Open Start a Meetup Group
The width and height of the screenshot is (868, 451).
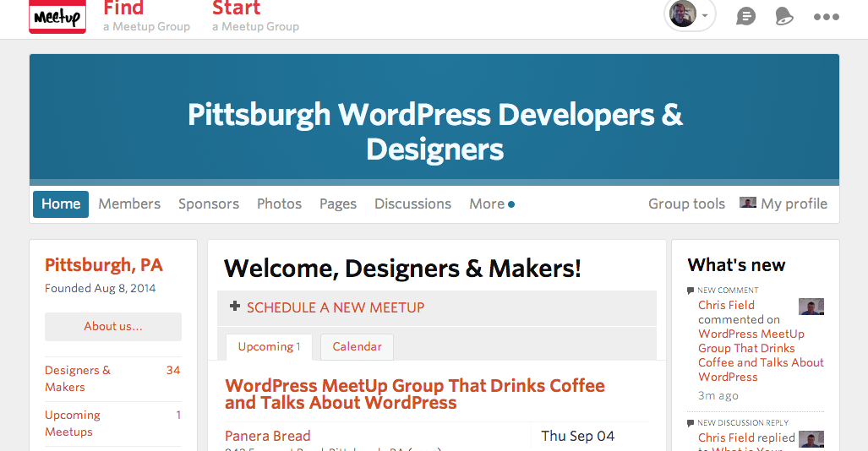pyautogui.click(x=255, y=17)
